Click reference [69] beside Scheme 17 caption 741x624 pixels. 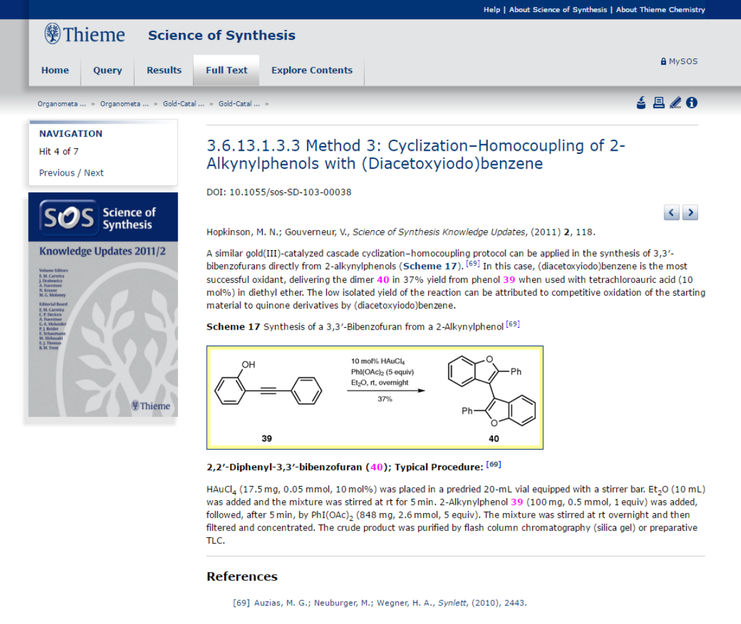pyautogui.click(x=513, y=324)
